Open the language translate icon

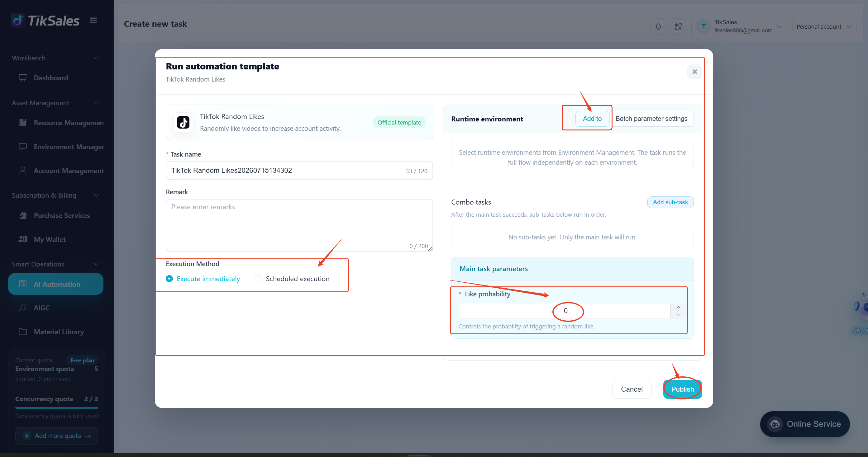pos(678,26)
